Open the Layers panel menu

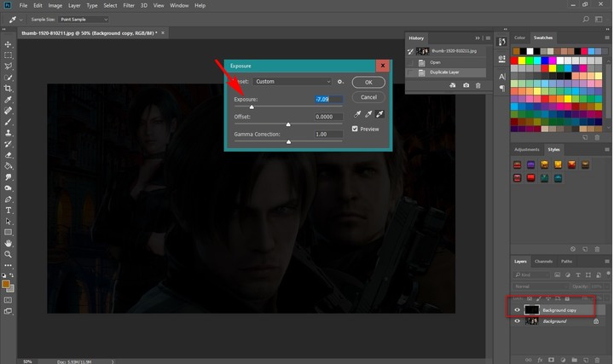pyautogui.click(x=607, y=261)
